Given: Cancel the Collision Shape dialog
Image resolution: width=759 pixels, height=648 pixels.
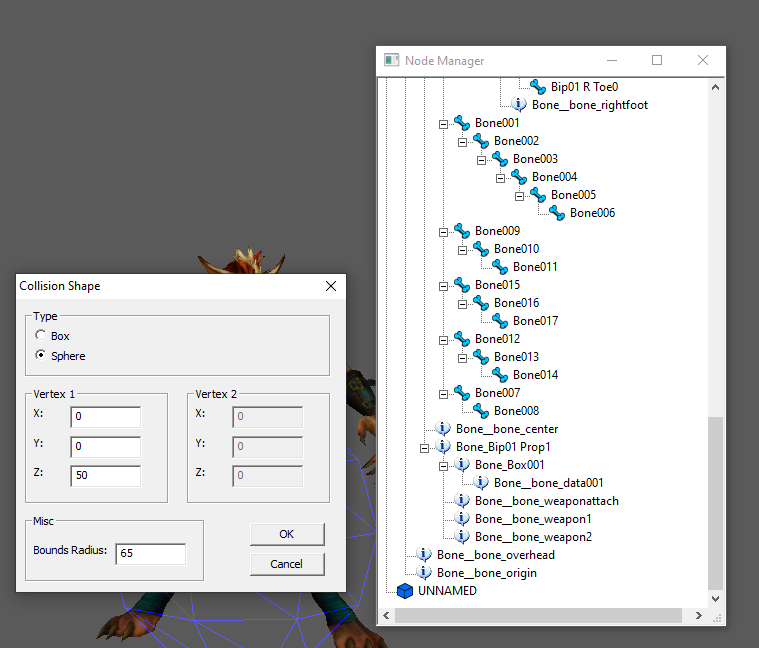Looking at the screenshot, I should (287, 564).
